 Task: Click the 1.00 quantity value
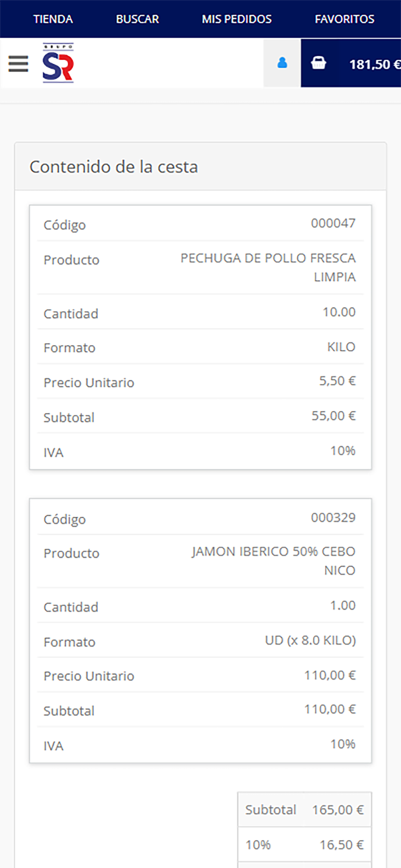[x=342, y=605]
